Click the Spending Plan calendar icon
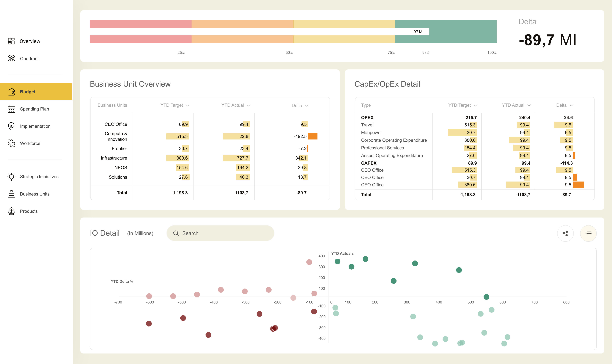Viewport: 612px width, 364px height. [x=11, y=109]
